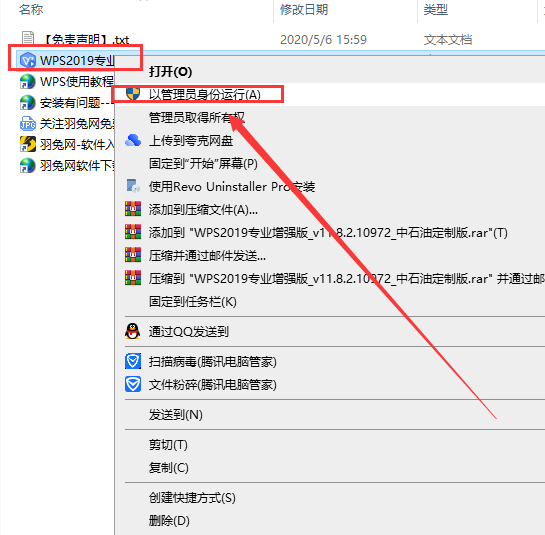Screen dimensions: 545x535
Task: Select 复制(C) in the menu
Action: pos(169,468)
